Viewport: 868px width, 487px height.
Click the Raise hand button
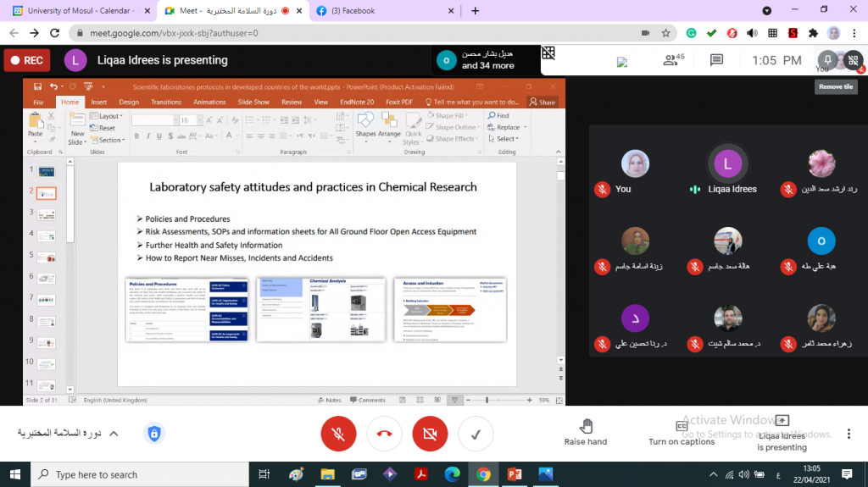[586, 431]
